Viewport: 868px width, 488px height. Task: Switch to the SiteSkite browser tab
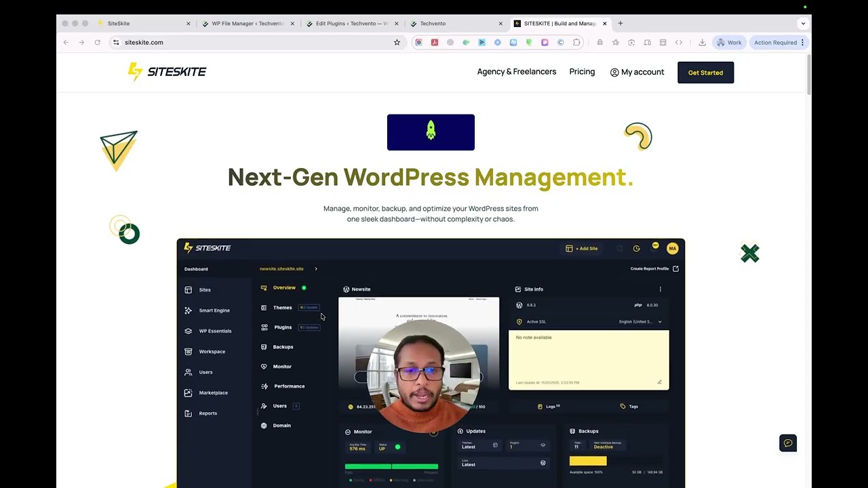tap(142, 24)
